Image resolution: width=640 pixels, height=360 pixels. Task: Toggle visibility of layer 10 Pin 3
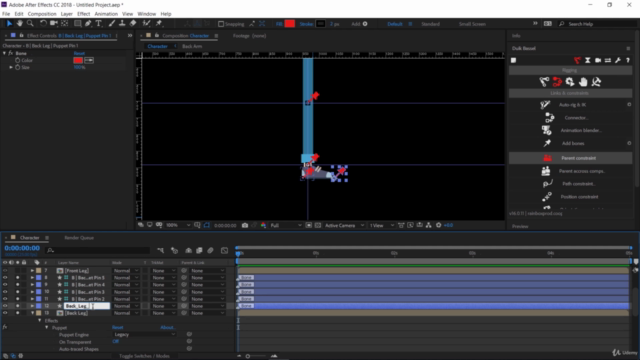click(5, 292)
